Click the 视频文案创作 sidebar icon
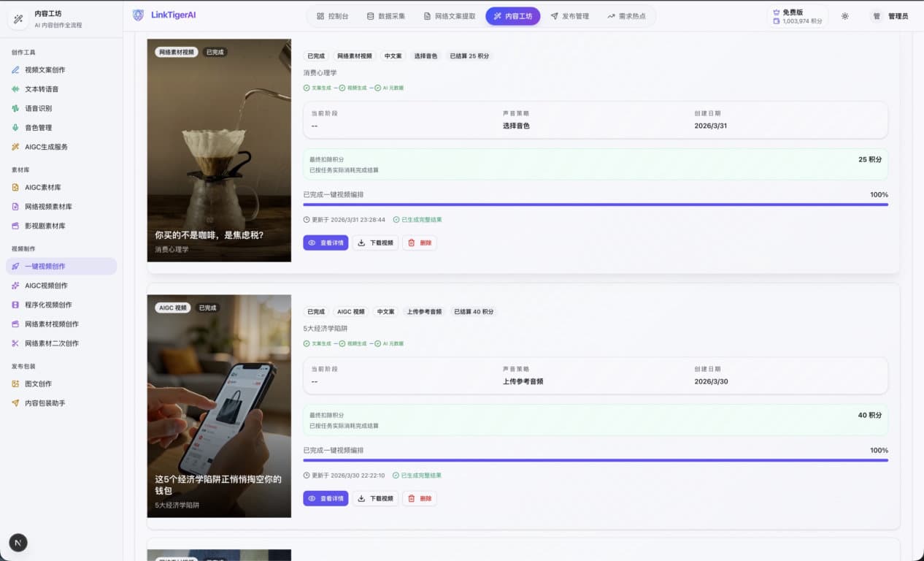Screen dimensions: 924x561 click(x=16, y=70)
